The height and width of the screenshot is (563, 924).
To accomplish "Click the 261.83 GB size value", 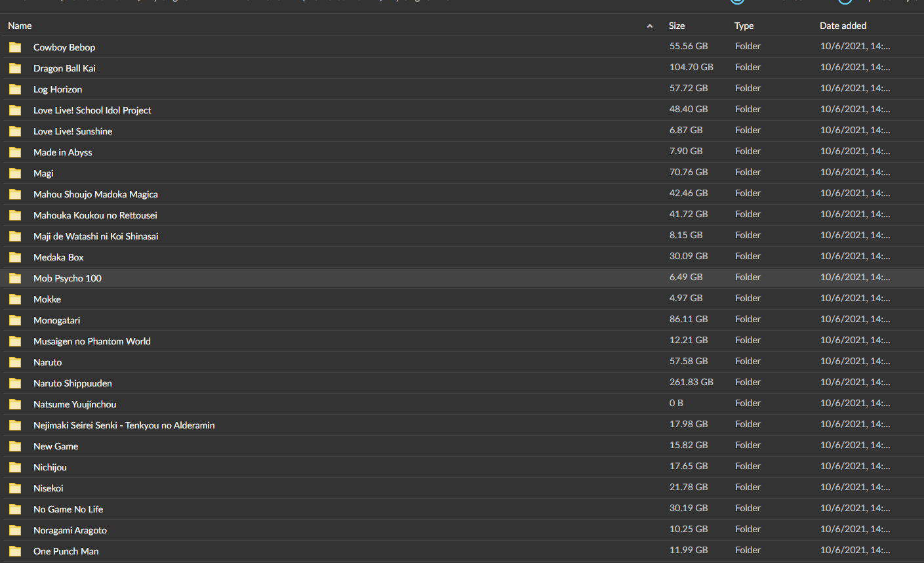I will pos(691,382).
